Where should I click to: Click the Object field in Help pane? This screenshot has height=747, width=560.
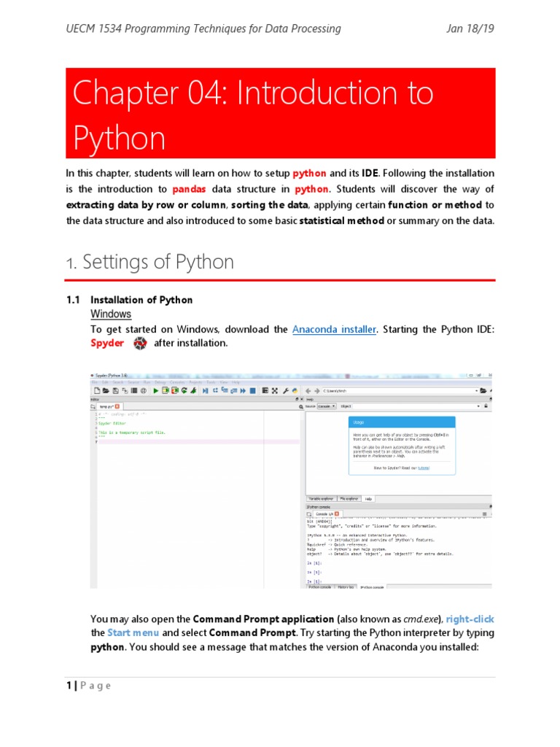(416, 406)
